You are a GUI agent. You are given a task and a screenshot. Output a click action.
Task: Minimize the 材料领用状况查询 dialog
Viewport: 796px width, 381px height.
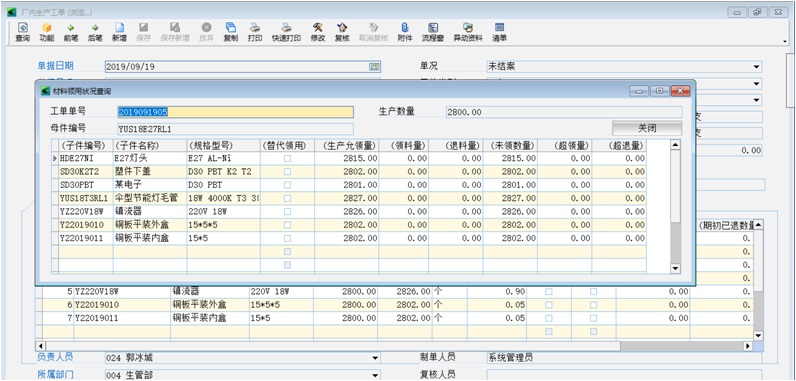pos(639,91)
